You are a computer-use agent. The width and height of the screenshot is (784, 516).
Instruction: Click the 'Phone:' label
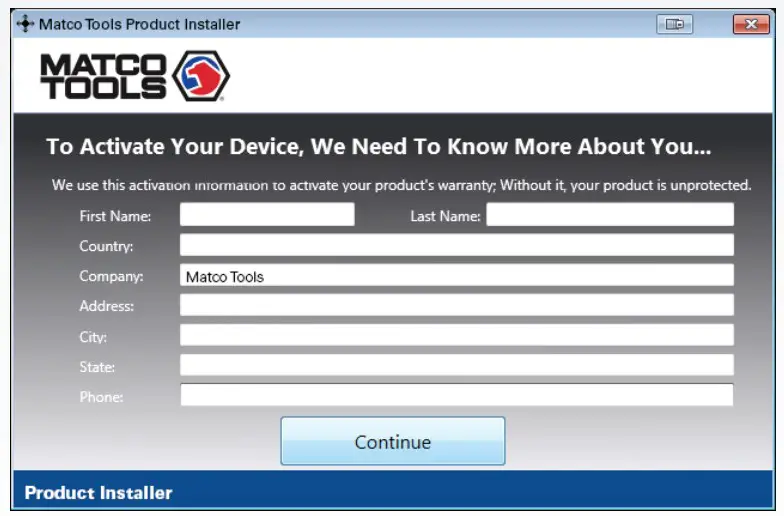[101, 397]
